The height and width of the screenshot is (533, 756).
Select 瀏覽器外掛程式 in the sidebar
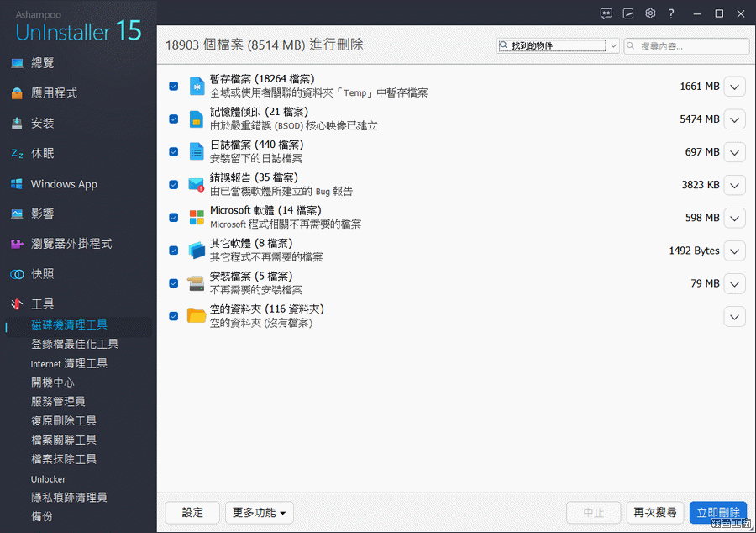click(71, 244)
